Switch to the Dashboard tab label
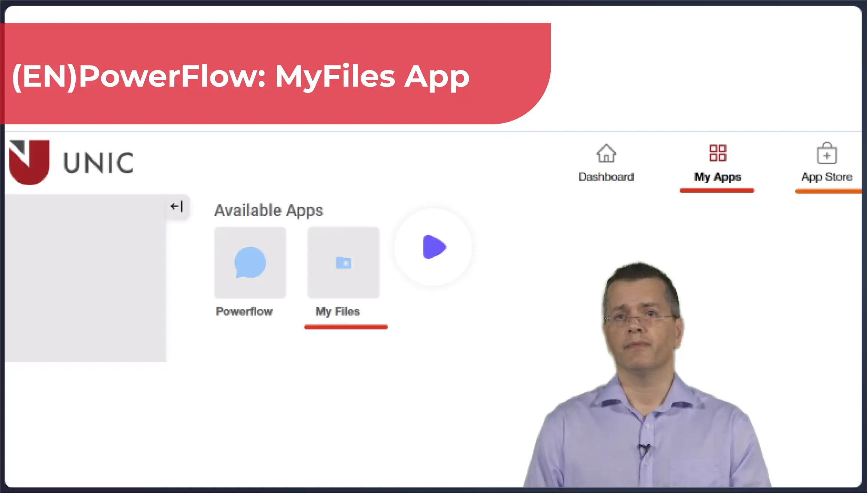The image size is (868, 495). pyautogui.click(x=606, y=176)
